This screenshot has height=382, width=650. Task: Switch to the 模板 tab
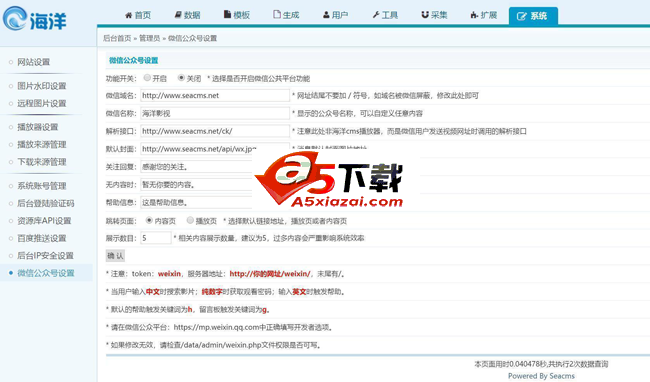(237, 15)
